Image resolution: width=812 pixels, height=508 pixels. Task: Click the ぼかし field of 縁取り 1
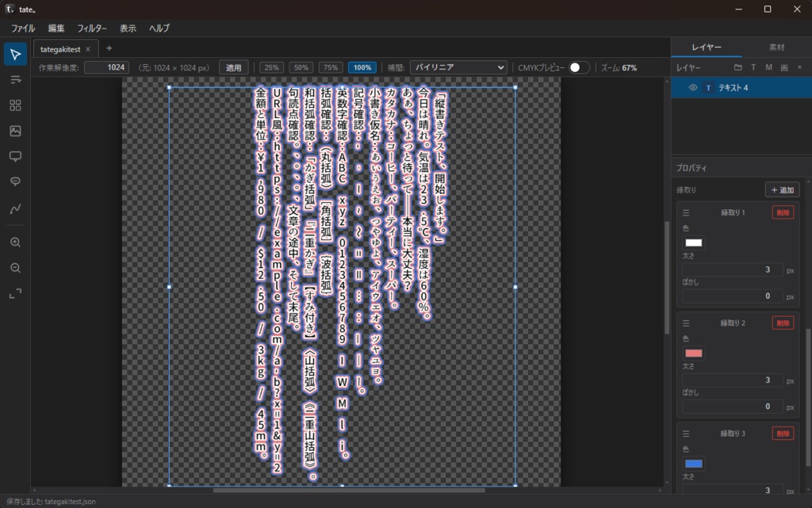click(732, 296)
